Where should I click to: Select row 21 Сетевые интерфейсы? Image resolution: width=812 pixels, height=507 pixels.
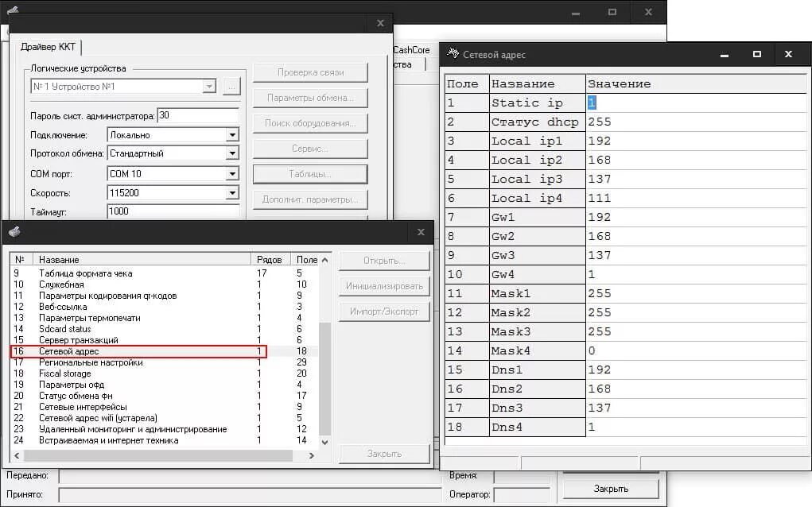point(164,407)
